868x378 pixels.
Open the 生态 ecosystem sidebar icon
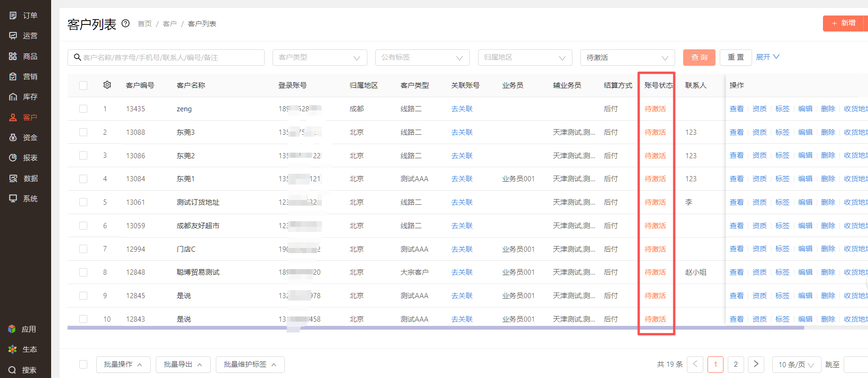pyautogui.click(x=12, y=349)
